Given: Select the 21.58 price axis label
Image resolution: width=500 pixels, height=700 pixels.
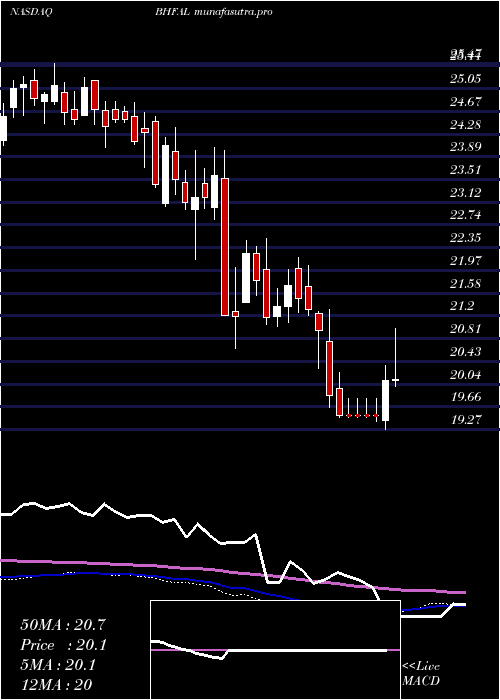Looking at the screenshot, I should point(466,283).
